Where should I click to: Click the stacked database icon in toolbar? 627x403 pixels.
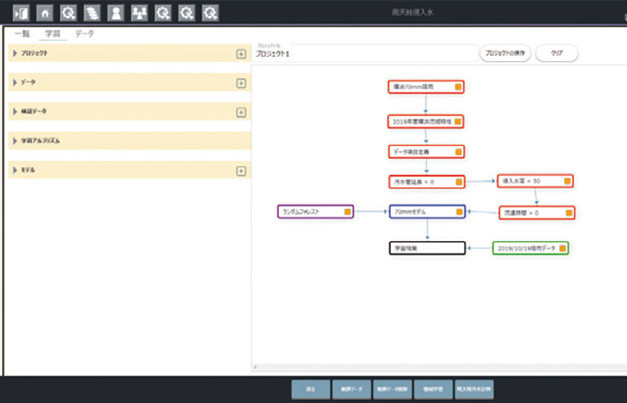click(x=92, y=13)
